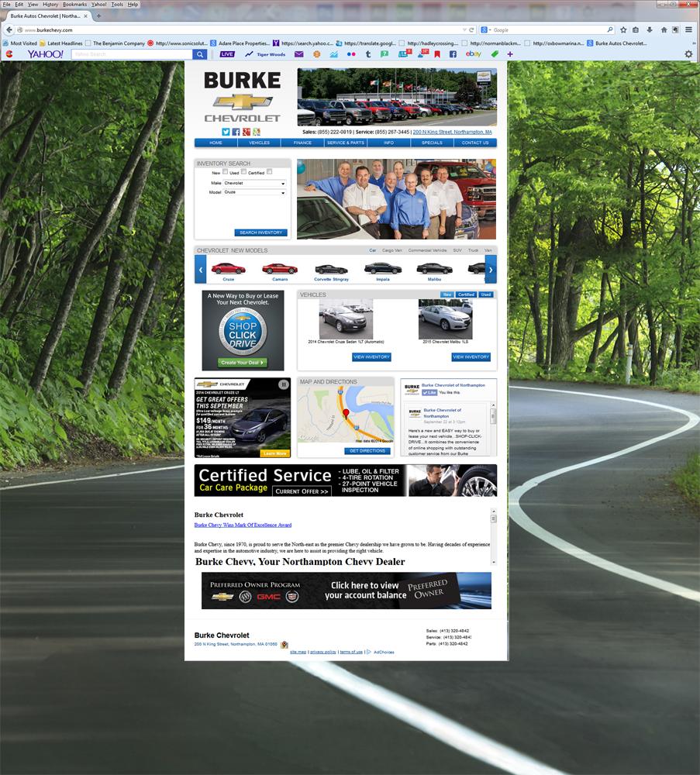Click the GET DIRECTIONS button

click(367, 451)
